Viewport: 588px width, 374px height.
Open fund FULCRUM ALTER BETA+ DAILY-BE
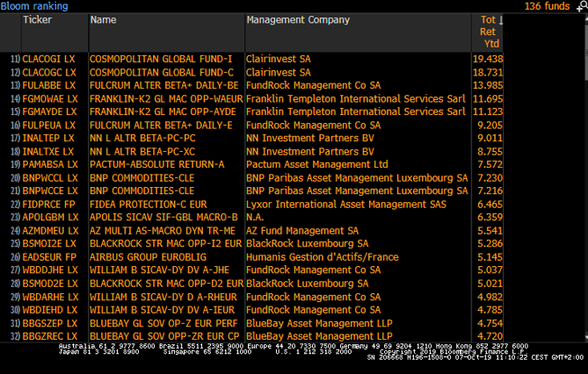coord(163,85)
